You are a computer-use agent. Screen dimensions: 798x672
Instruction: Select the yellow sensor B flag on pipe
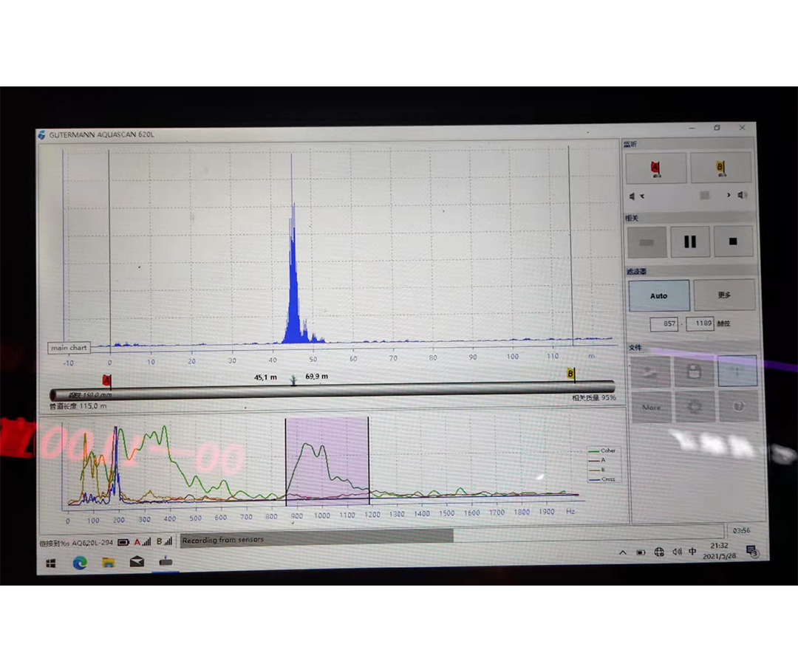pyautogui.click(x=570, y=374)
